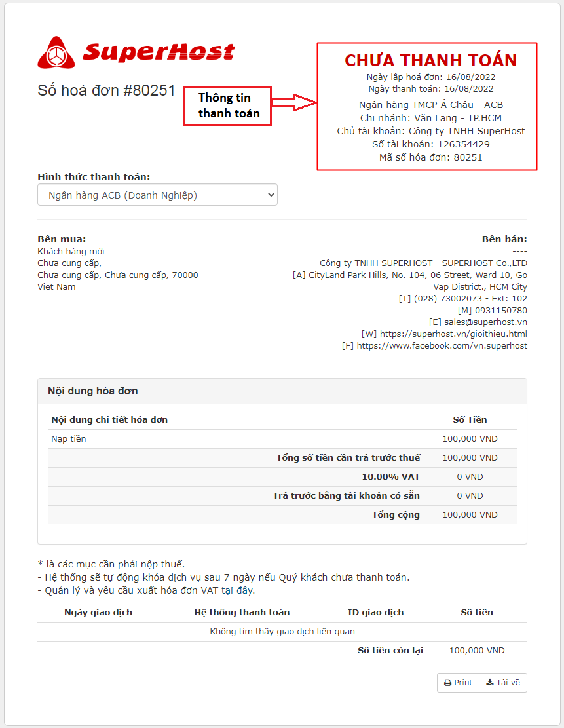Click the sales@superhost.vn email address

pos(485,322)
